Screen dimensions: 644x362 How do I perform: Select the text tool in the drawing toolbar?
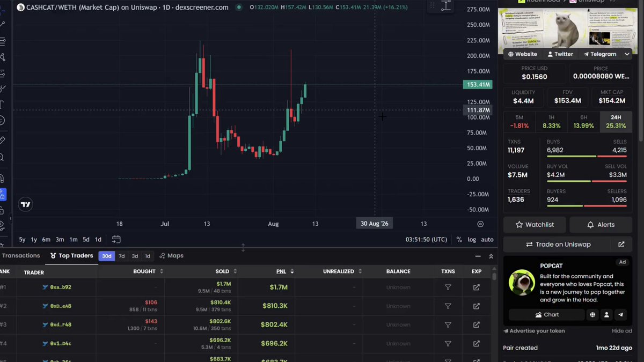pos(2,104)
